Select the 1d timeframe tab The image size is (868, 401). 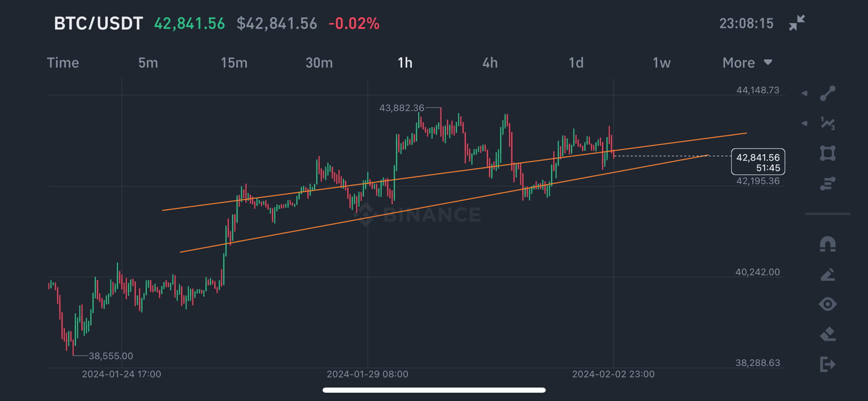pos(575,62)
